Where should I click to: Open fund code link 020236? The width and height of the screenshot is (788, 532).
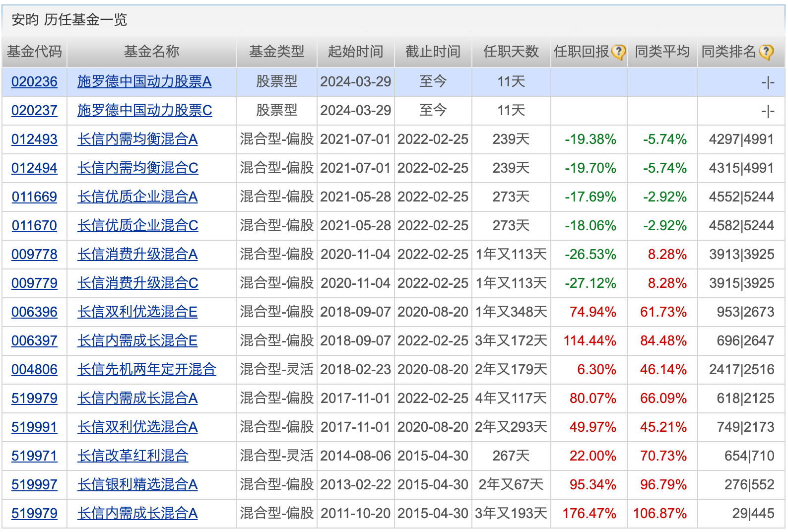click(34, 82)
